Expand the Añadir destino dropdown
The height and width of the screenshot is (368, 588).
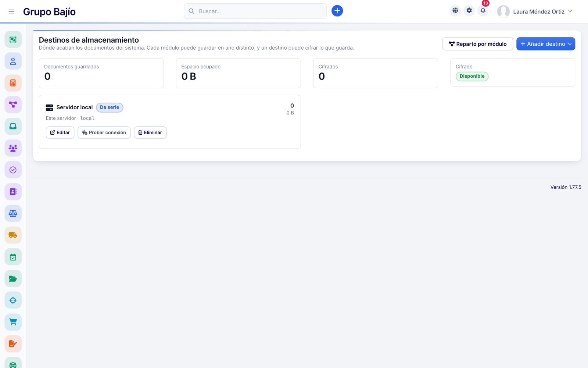click(545, 44)
